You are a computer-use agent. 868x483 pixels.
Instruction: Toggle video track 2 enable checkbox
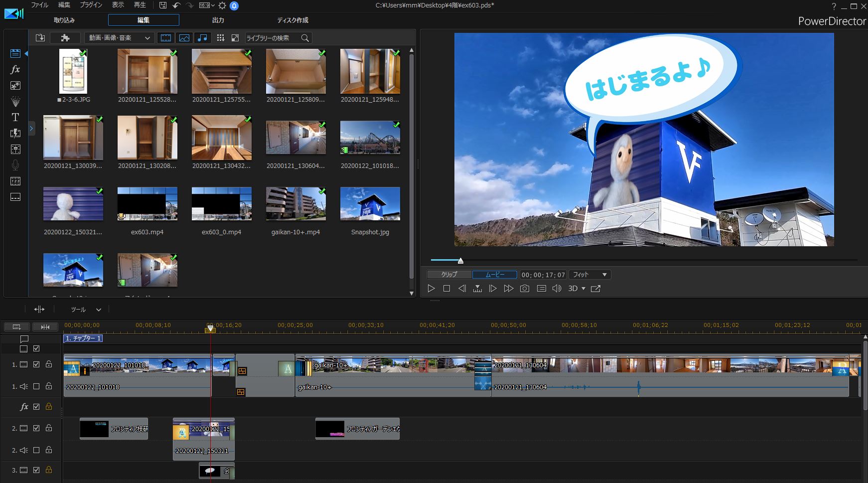pos(36,428)
